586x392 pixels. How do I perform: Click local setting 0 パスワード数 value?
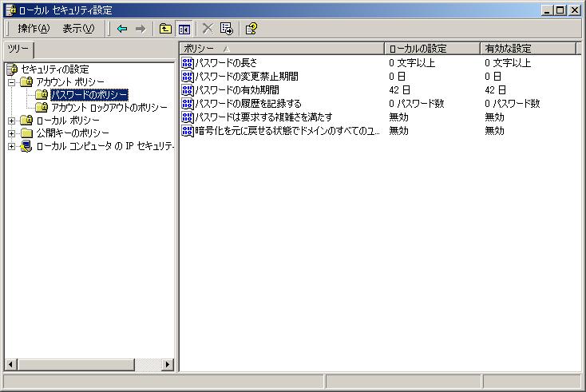click(x=416, y=104)
